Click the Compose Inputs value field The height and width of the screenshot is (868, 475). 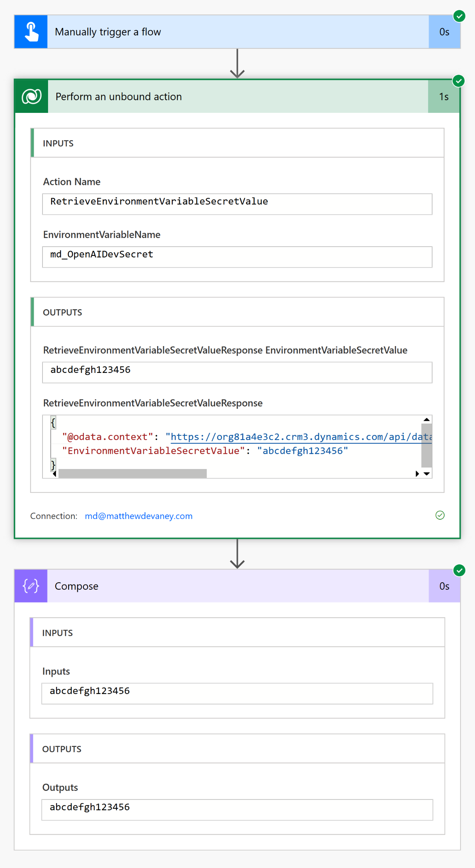[x=237, y=694]
